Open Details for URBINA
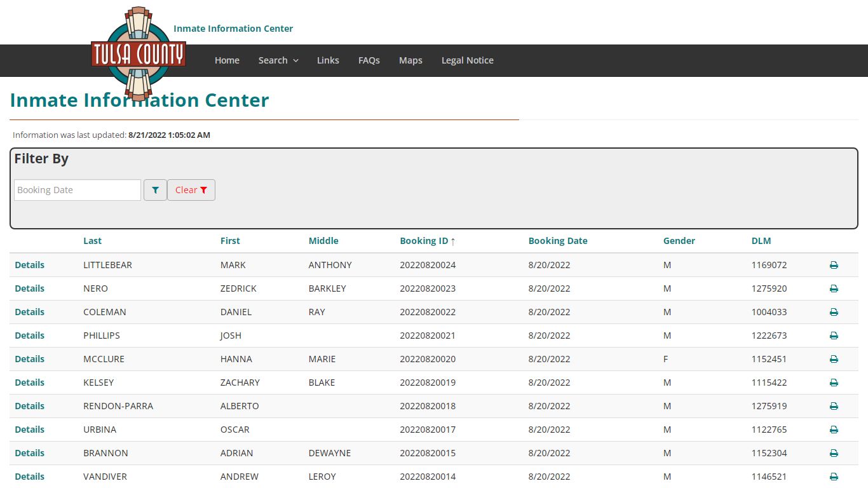868x488 pixels. pyautogui.click(x=30, y=430)
